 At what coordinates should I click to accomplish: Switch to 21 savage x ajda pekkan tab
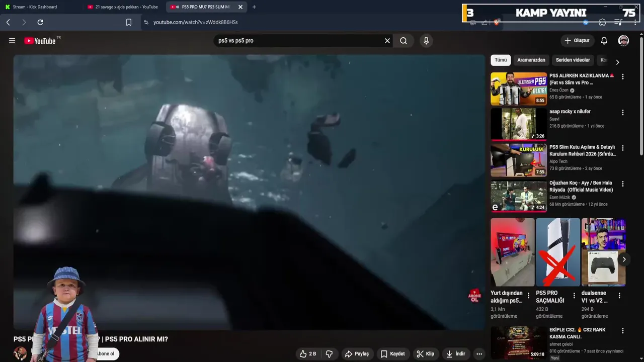pos(124,7)
